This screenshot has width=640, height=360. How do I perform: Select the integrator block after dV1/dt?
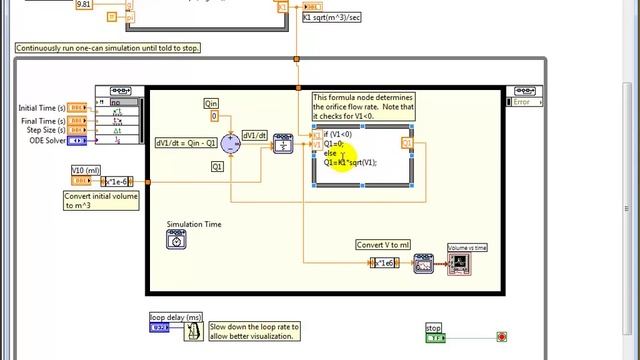click(x=283, y=144)
